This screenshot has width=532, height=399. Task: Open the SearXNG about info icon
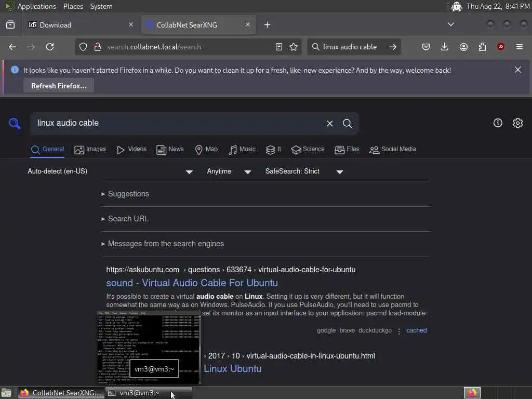pyautogui.click(x=498, y=123)
